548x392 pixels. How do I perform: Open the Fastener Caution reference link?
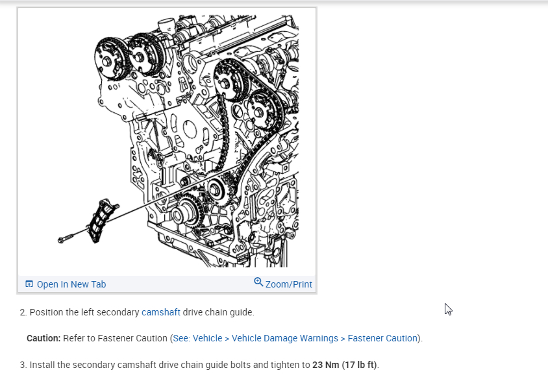click(295, 338)
